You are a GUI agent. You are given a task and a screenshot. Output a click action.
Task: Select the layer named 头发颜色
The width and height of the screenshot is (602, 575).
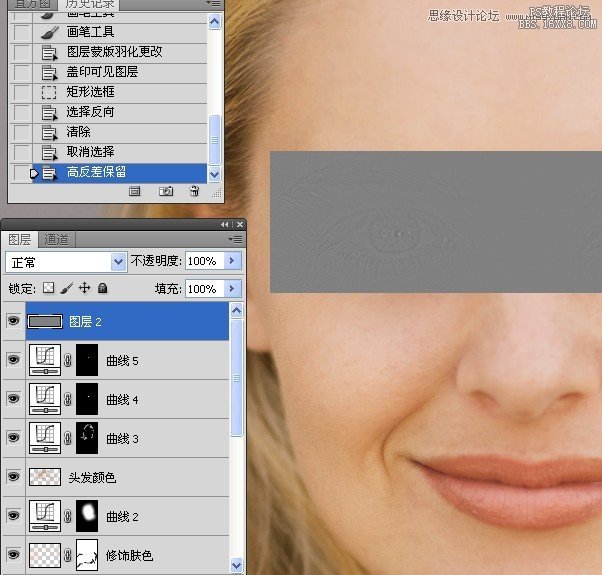(x=127, y=477)
